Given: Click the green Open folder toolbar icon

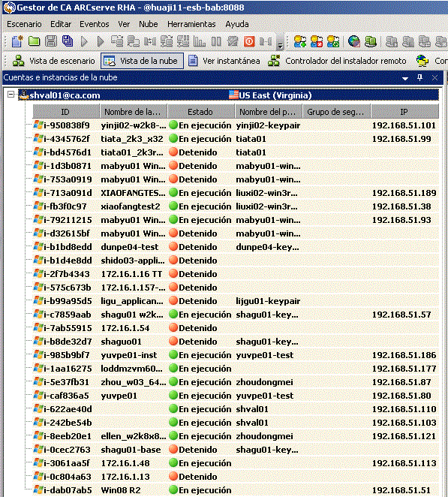Looking at the screenshot, I should pos(35,41).
